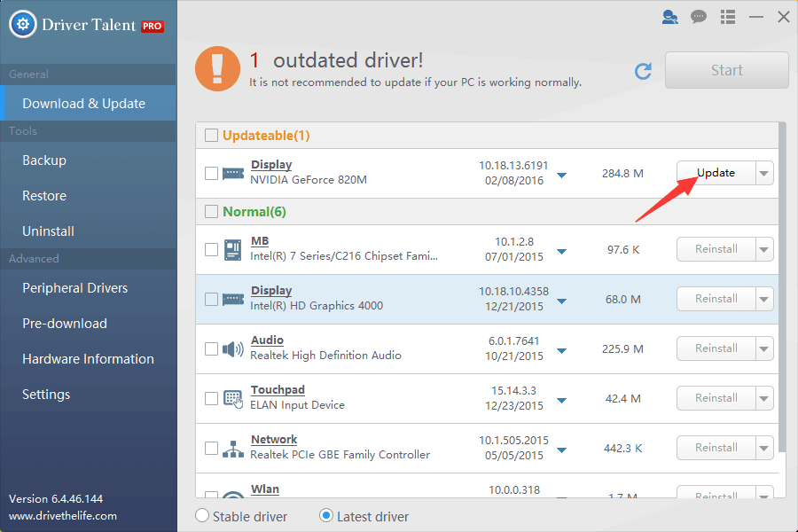Open Reinstall dropdown arrow for Audio driver
The height and width of the screenshot is (532, 798).
click(x=764, y=348)
